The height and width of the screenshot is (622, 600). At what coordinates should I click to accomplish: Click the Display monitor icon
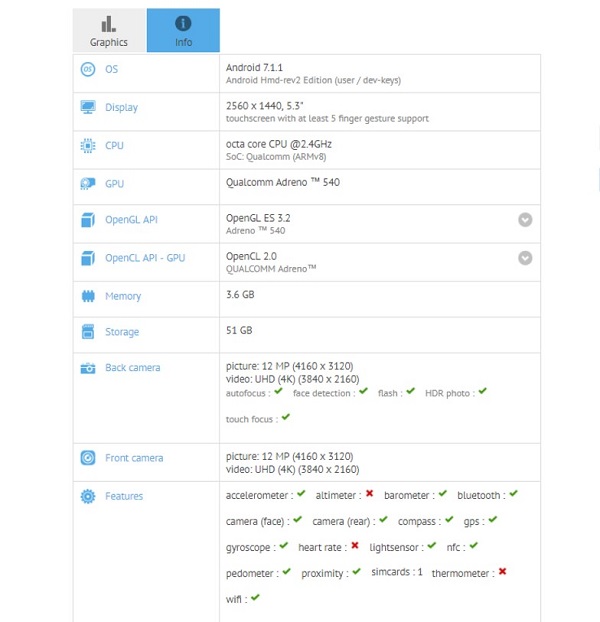(x=88, y=107)
